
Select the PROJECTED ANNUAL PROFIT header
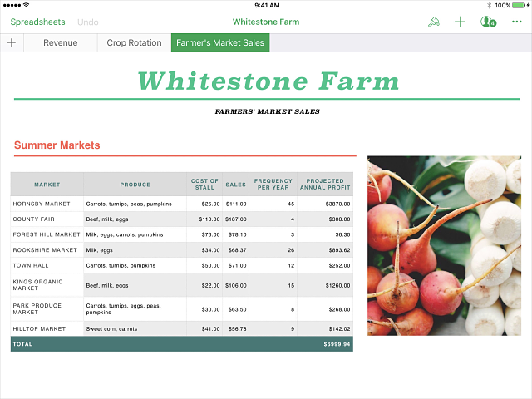[x=325, y=185]
